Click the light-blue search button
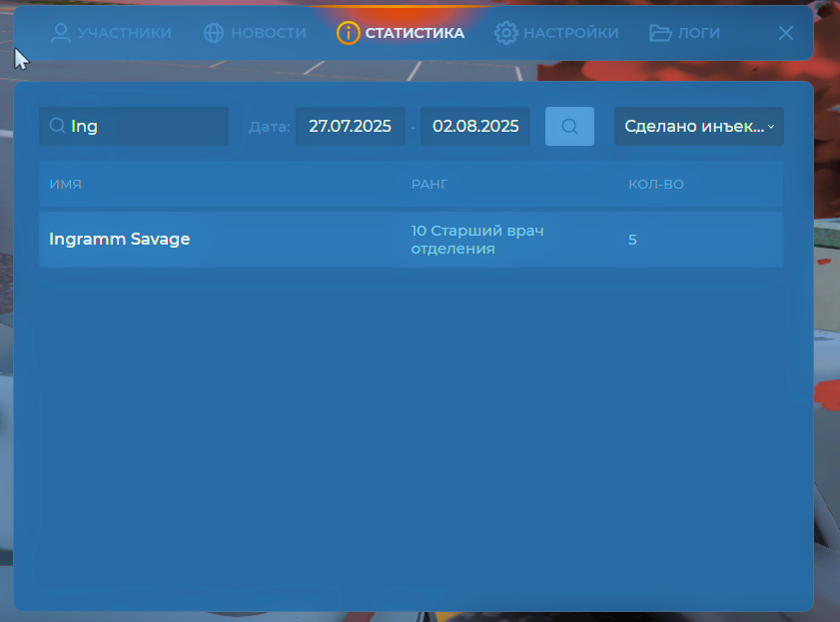The image size is (840, 622). 569,127
